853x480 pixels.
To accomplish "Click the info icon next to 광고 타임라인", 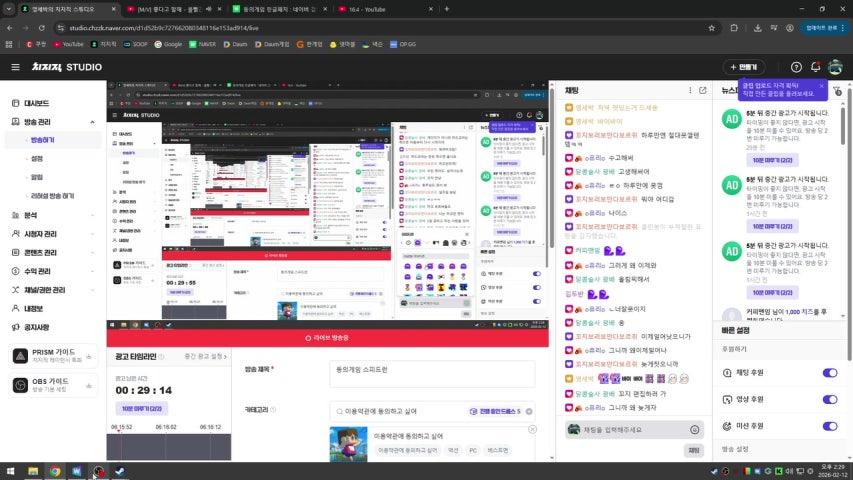I will point(161,357).
